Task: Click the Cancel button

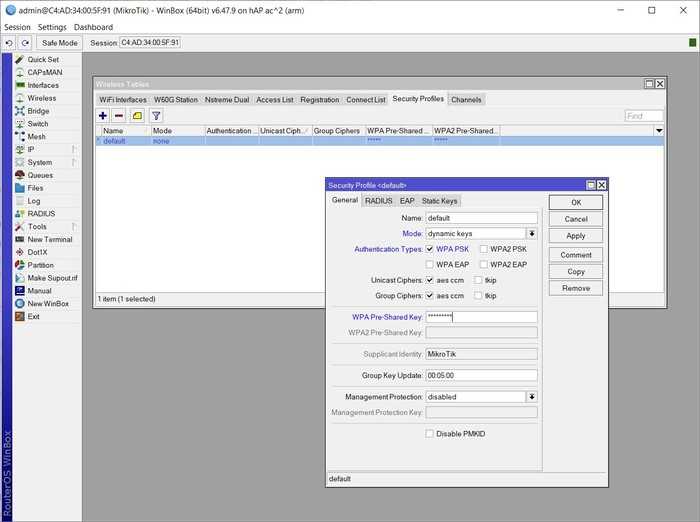Action: tap(576, 219)
